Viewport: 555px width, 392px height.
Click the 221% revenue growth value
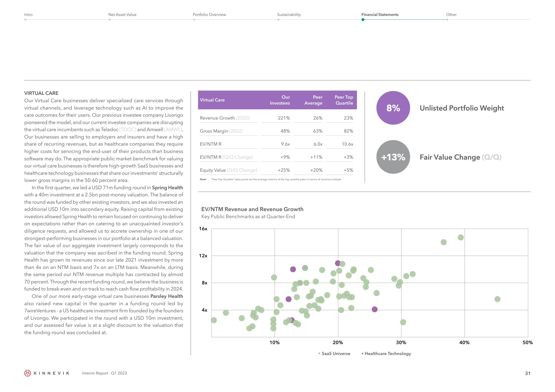pos(284,118)
